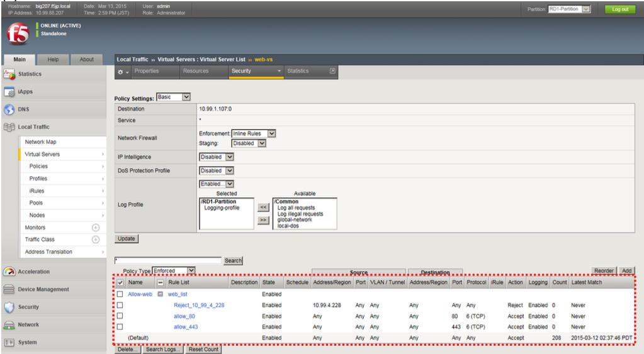
Task: Check the allow_80 rule checkbox
Action: [120, 316]
